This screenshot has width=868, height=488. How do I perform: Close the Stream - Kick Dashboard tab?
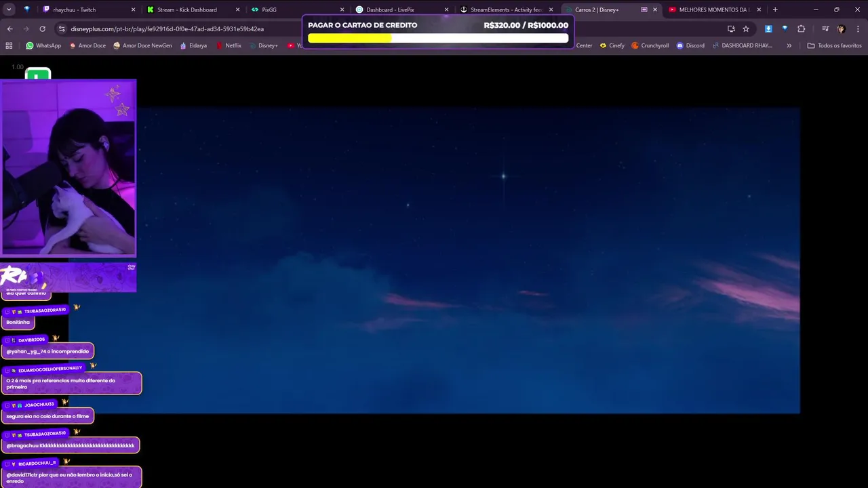(237, 9)
